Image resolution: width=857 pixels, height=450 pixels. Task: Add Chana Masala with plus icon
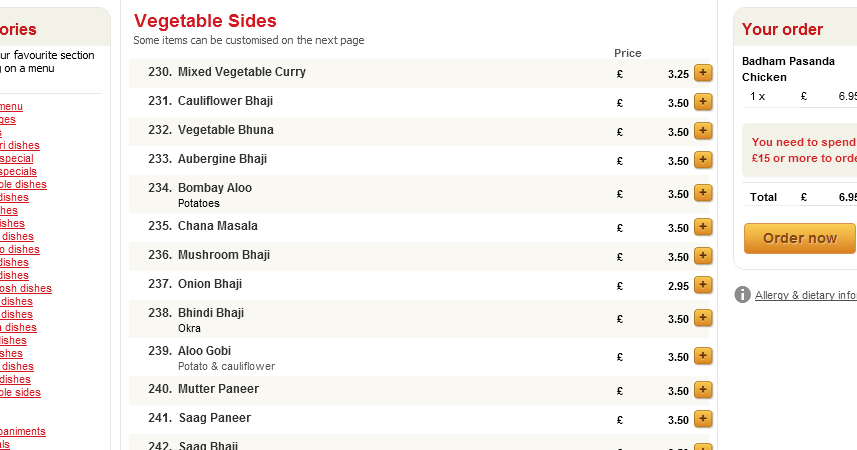coord(703,227)
